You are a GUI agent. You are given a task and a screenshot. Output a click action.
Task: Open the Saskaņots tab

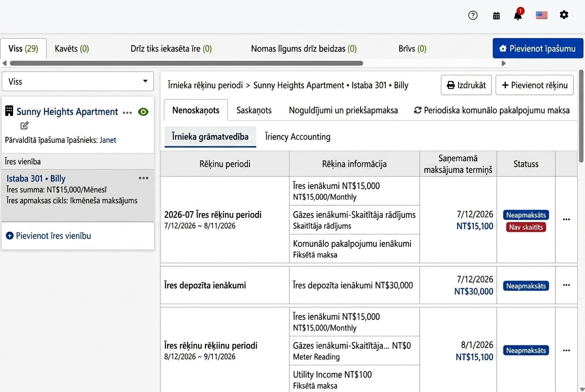point(254,110)
